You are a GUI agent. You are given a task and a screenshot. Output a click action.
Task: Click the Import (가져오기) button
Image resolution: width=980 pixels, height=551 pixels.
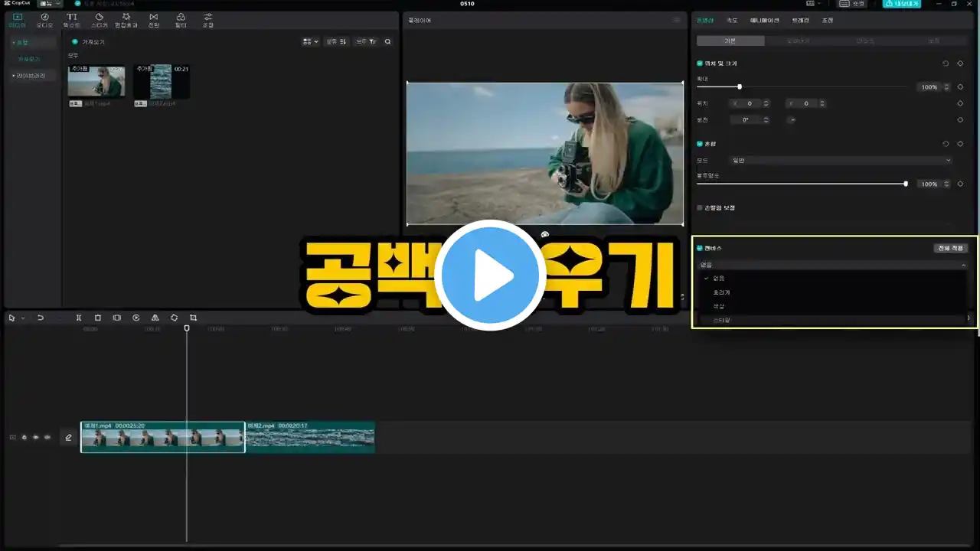pos(88,41)
